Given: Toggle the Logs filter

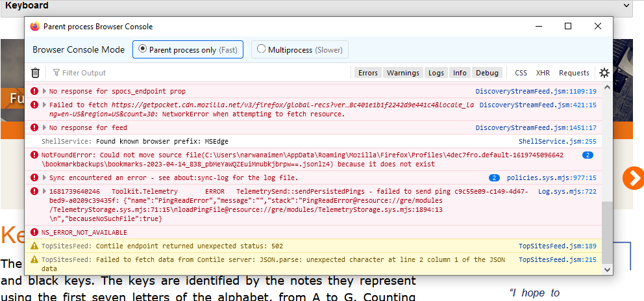Looking at the screenshot, I should (x=436, y=73).
